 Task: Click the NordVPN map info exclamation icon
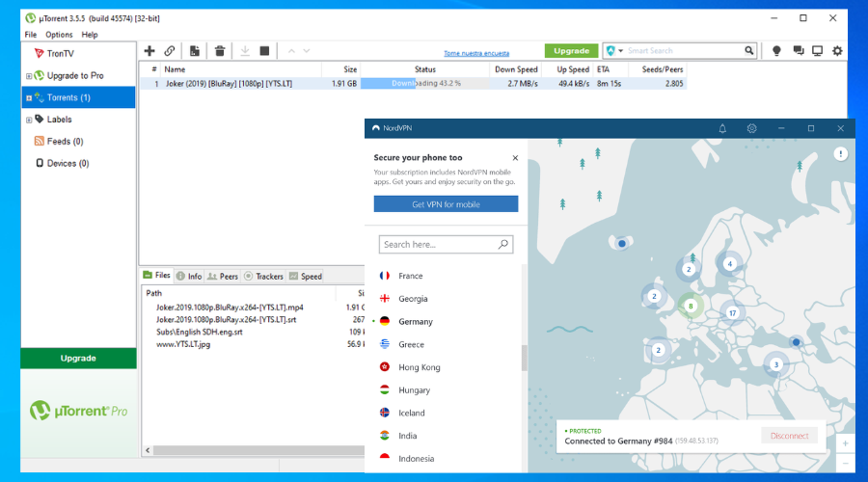(840, 154)
